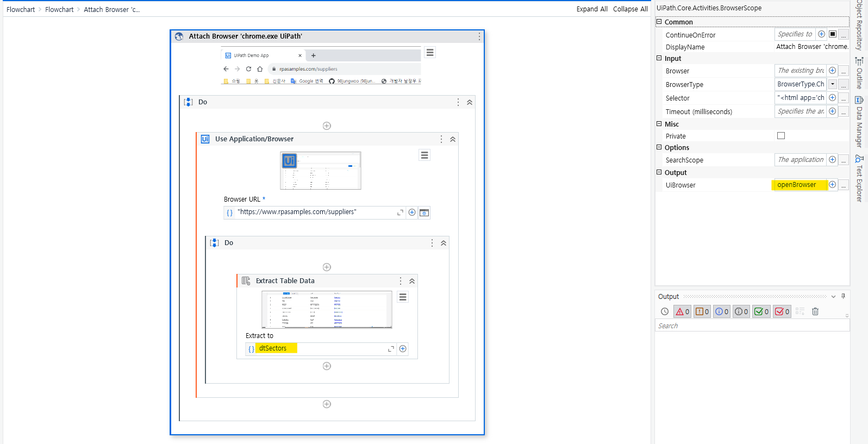Viewport: 868px width, 444px height.
Task: Click the Output panel Search box
Action: click(x=752, y=326)
